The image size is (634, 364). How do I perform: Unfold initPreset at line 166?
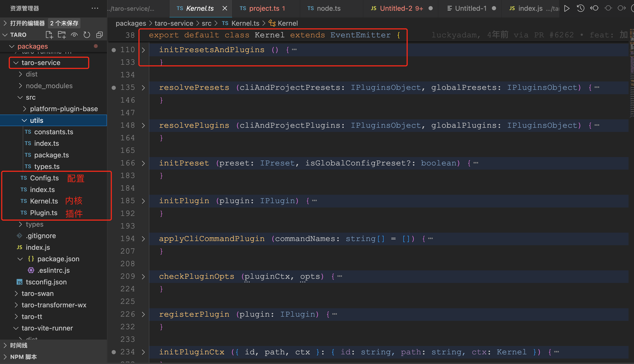(x=143, y=163)
